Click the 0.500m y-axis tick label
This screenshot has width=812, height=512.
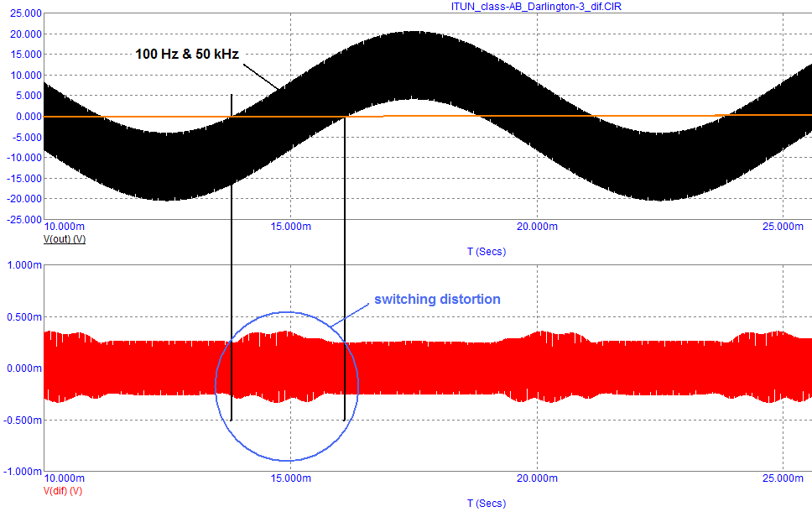click(24, 317)
